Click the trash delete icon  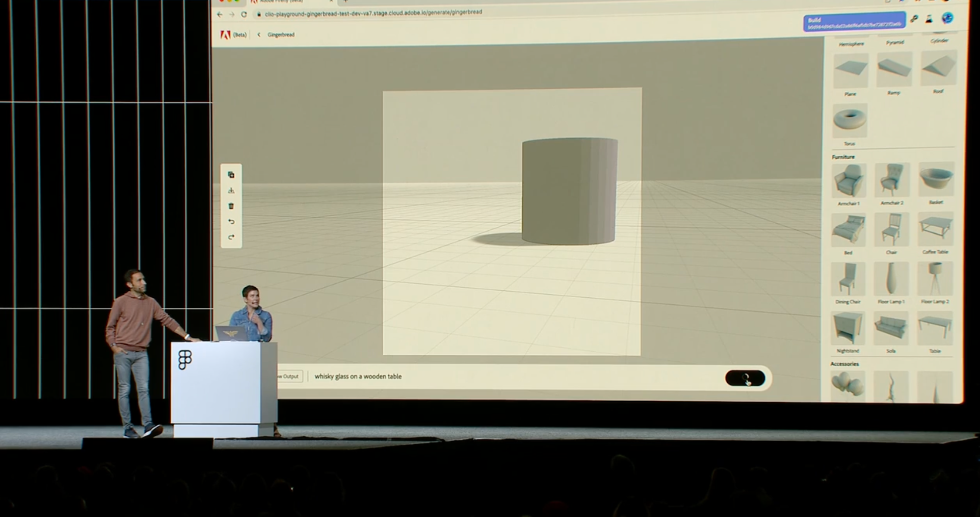pyautogui.click(x=231, y=206)
